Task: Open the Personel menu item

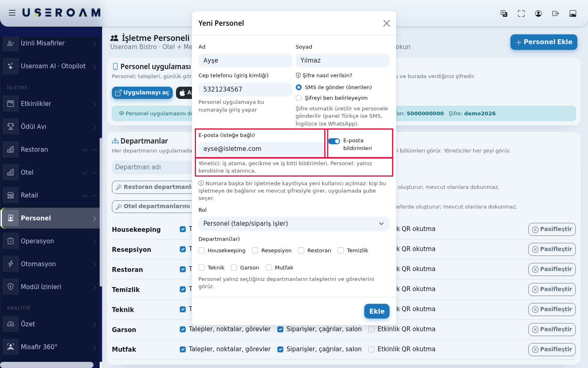Action: coord(50,218)
